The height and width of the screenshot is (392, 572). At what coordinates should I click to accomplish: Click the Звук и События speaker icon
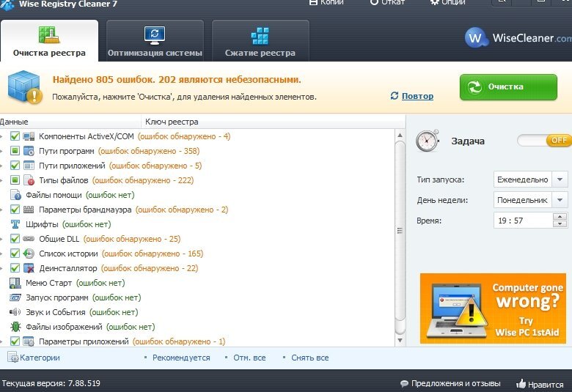tap(15, 312)
